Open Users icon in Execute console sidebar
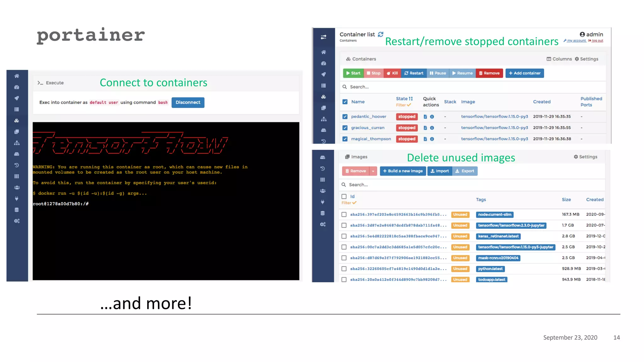Image resolution: width=644 pixels, height=362 pixels. click(x=17, y=187)
